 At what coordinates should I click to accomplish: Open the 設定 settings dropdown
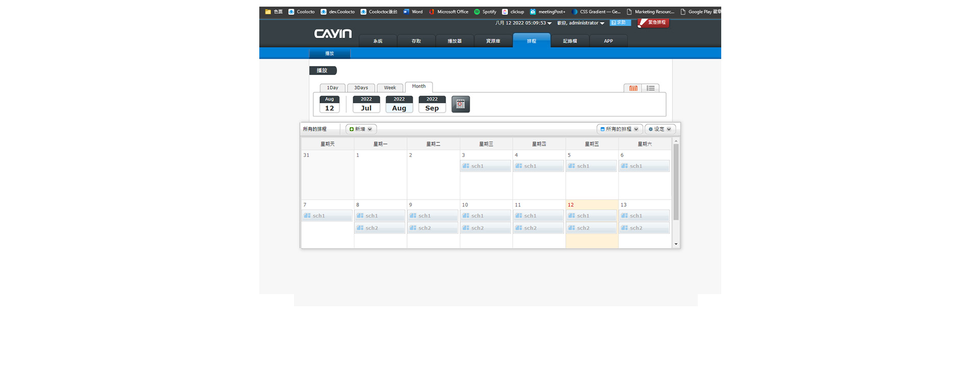660,129
